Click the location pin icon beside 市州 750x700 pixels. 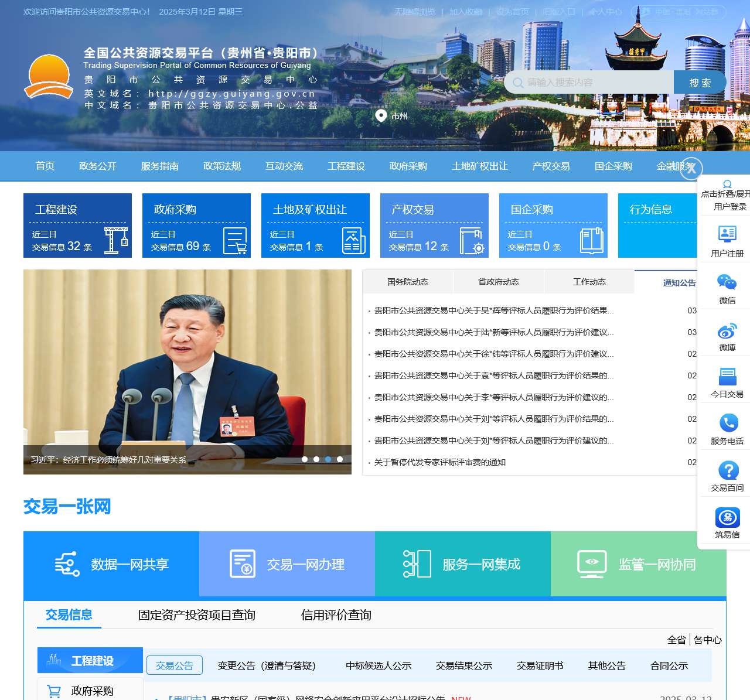(381, 116)
